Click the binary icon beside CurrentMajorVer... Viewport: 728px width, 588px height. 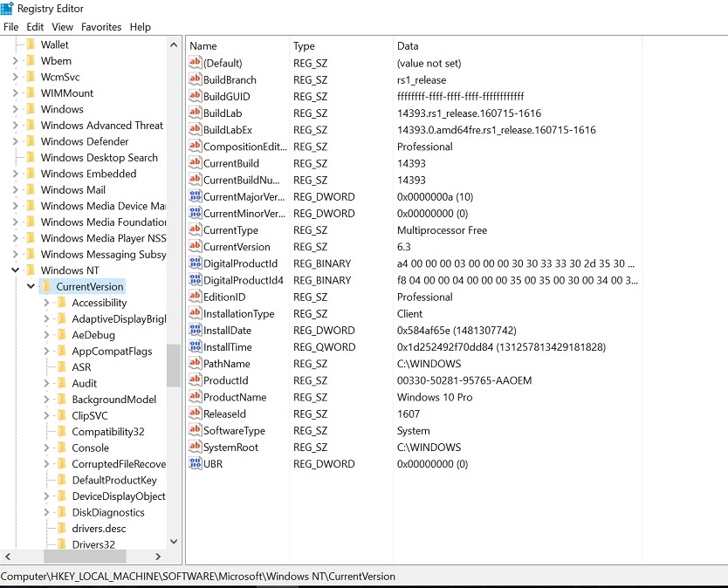(195, 196)
